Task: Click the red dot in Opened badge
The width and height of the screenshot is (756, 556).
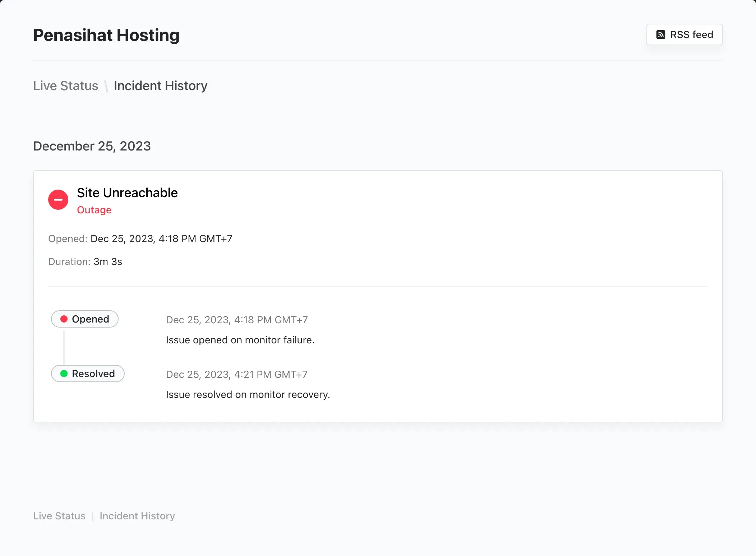Action: coord(64,319)
